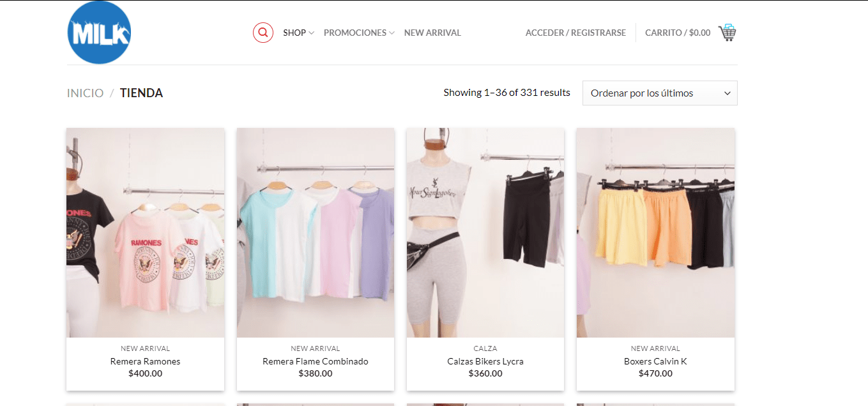868x406 pixels.
Task: Open the Boxers Calvin K product image
Action: (x=655, y=233)
